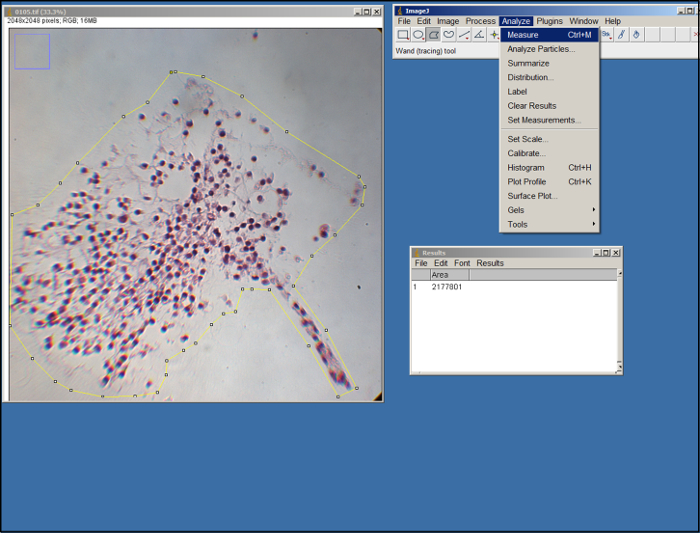Open the Plugins menu
The height and width of the screenshot is (533, 700).
pos(549,21)
